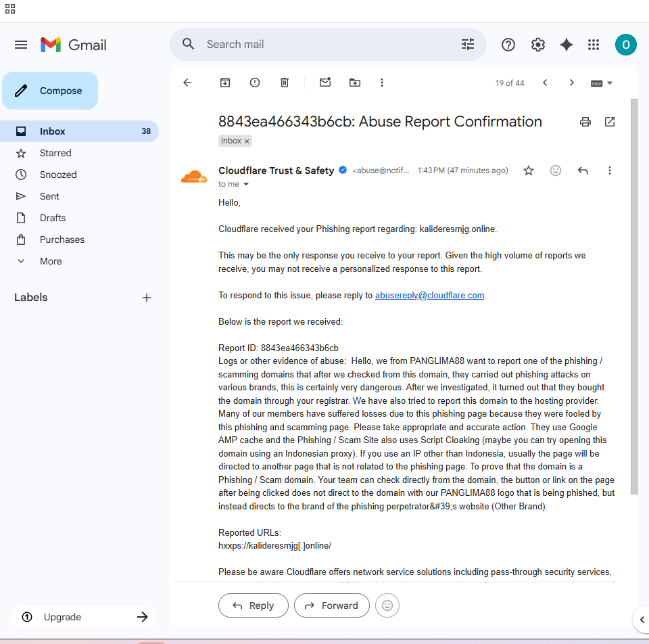Click emoji reaction button next to Forward
The width and height of the screenshot is (649, 644).
387,605
